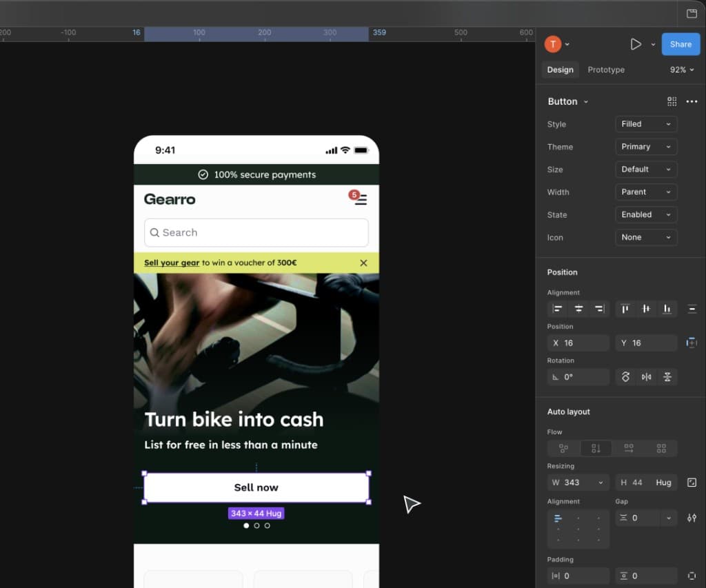Rotate 90 degrees icon

coord(625,377)
